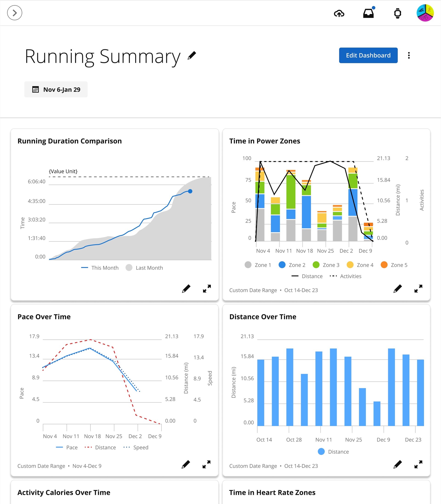The height and width of the screenshot is (504, 441).
Task: Open the profile avatar menu
Action: [x=425, y=13]
